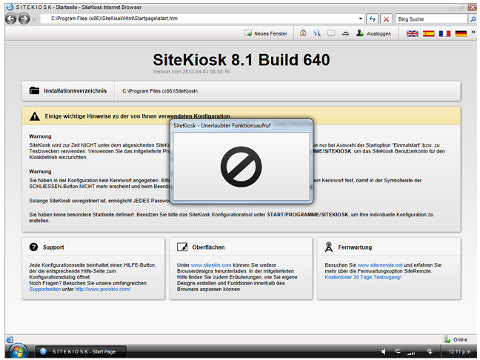
Task: Click the address bar path field
Action: click(200, 18)
